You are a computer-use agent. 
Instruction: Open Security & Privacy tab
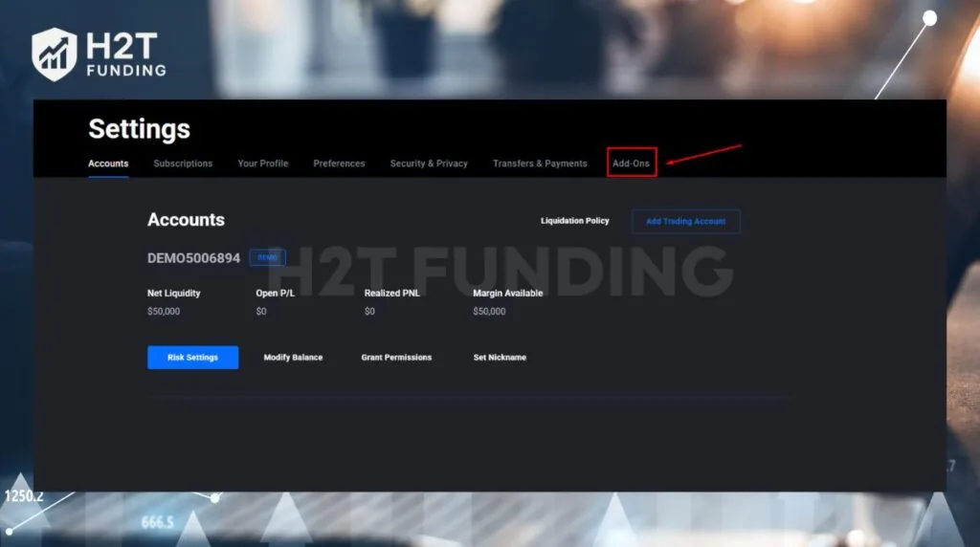(429, 164)
